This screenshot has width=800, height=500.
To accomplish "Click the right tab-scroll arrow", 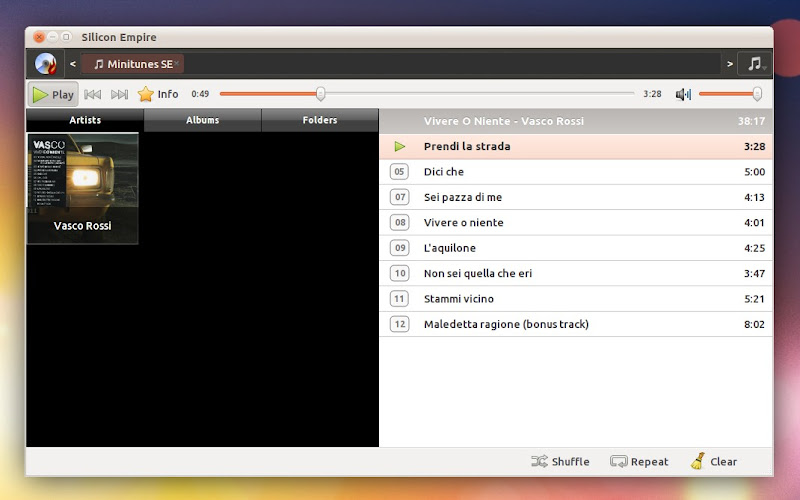I will (x=730, y=64).
